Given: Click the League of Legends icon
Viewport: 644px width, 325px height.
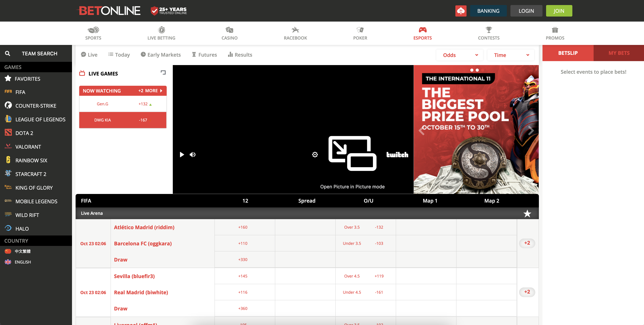Looking at the screenshot, I should [8, 119].
